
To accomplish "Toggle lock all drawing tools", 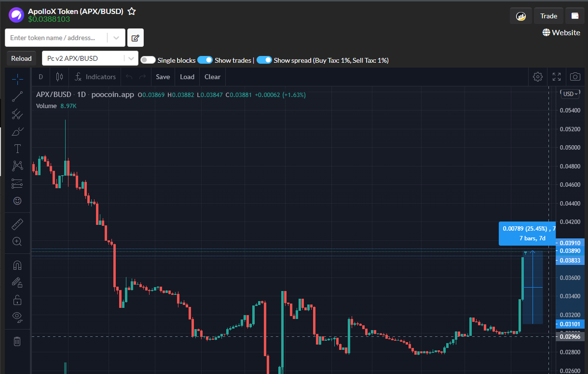I will [x=17, y=300].
